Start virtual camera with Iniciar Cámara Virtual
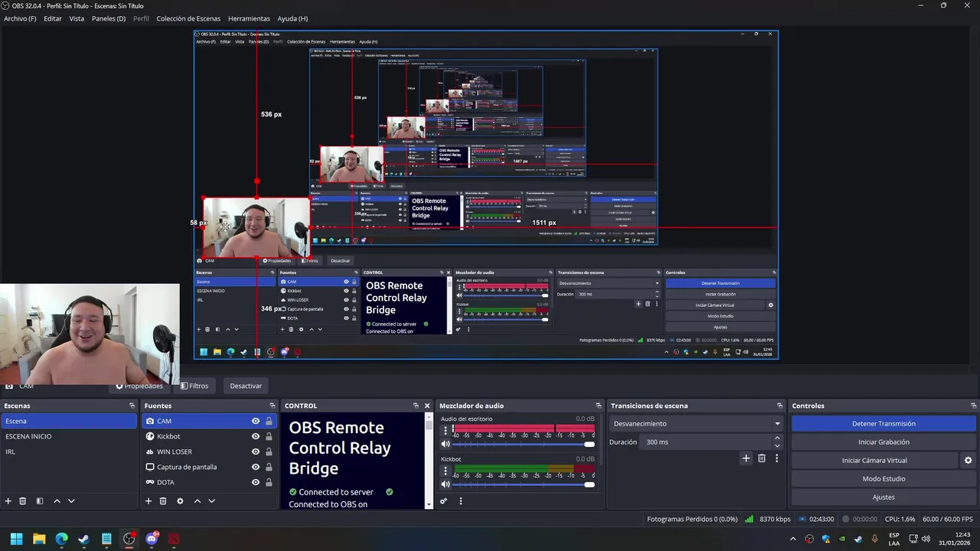 pos(874,460)
